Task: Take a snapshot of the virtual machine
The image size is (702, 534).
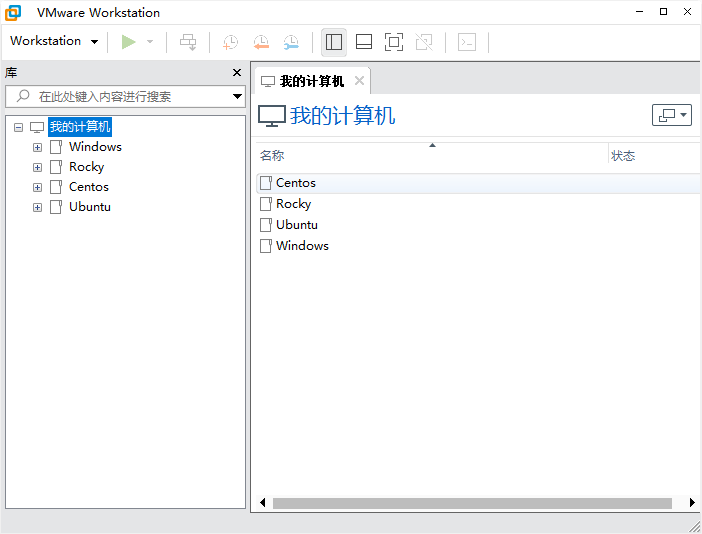Action: pos(231,42)
